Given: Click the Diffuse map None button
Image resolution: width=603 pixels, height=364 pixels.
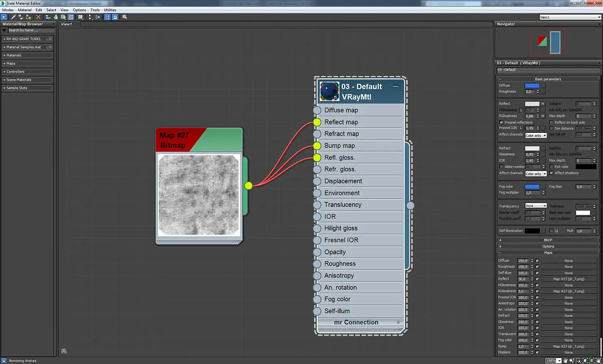Looking at the screenshot, I should (x=569, y=261).
